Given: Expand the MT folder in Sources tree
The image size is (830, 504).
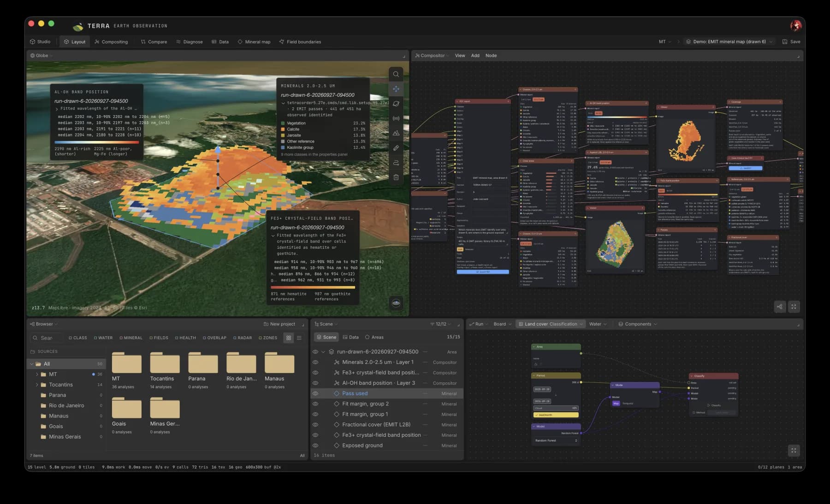Looking at the screenshot, I should 37,374.
